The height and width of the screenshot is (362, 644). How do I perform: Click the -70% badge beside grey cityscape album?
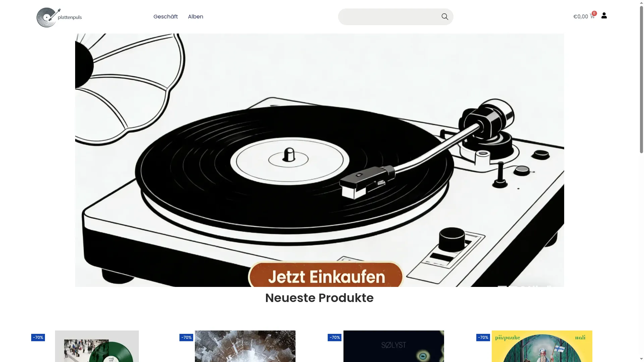pos(186,338)
